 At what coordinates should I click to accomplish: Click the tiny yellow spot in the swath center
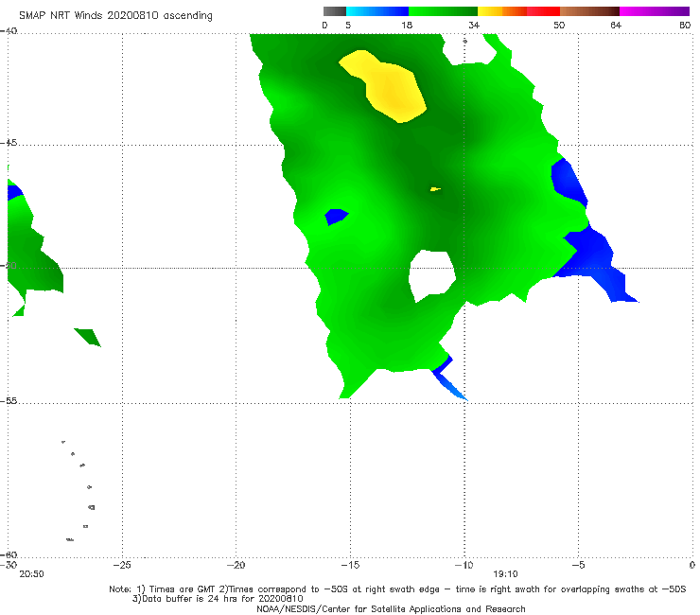(435, 189)
